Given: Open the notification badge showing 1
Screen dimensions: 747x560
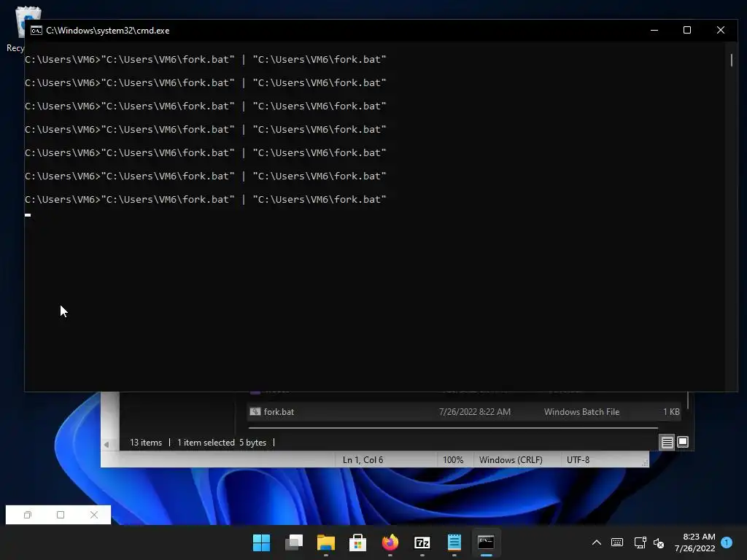Looking at the screenshot, I should coord(727,542).
